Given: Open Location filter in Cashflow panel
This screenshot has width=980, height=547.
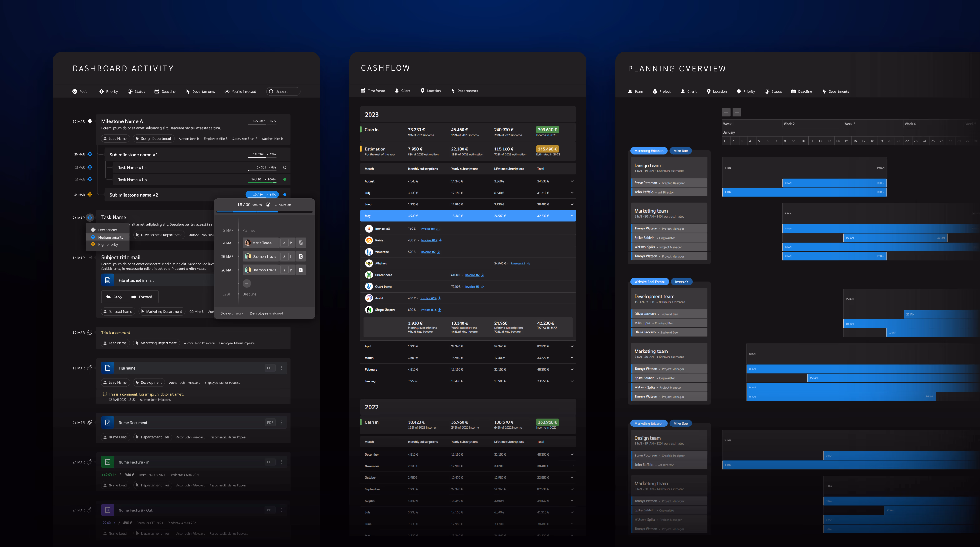Looking at the screenshot, I should 430,91.
